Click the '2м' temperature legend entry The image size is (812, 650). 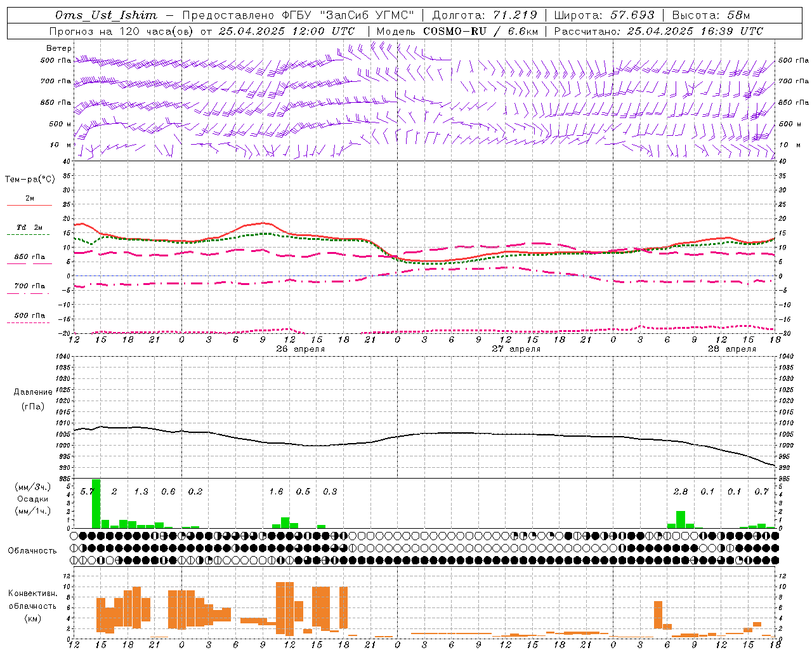pos(30,199)
